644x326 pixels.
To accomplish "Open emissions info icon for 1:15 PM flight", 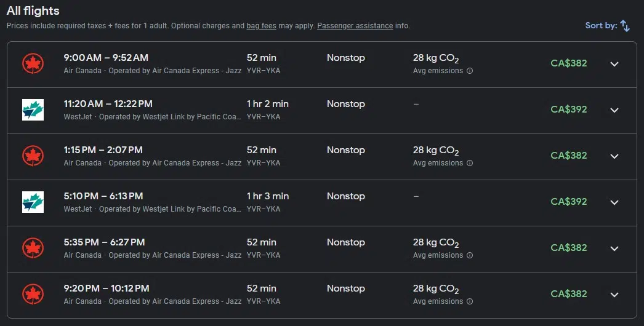I will click(x=470, y=163).
